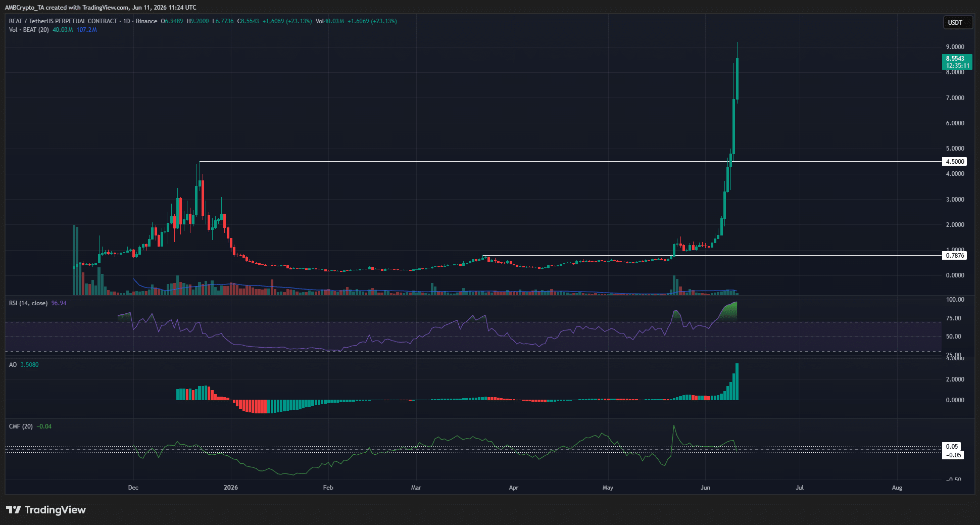This screenshot has width=980, height=525.
Task: Click 75.00 on the RSI axis
Action: pyautogui.click(x=954, y=318)
